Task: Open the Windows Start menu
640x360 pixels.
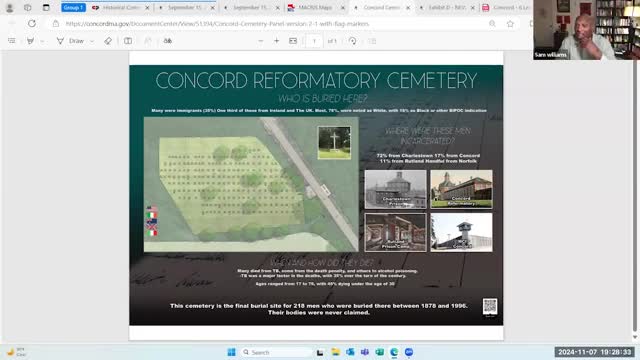Action: point(231,352)
